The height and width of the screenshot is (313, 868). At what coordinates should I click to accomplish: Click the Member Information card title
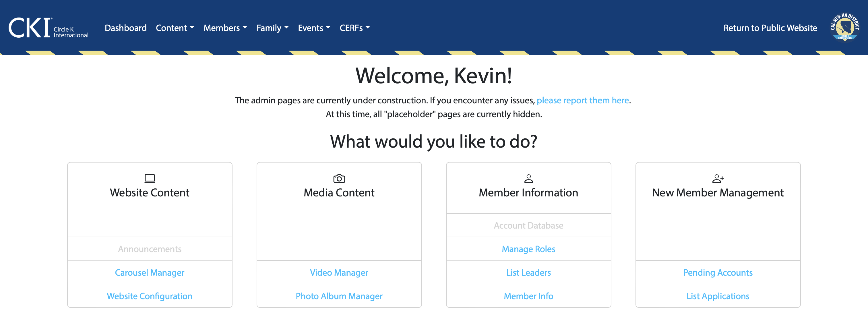[x=528, y=193]
